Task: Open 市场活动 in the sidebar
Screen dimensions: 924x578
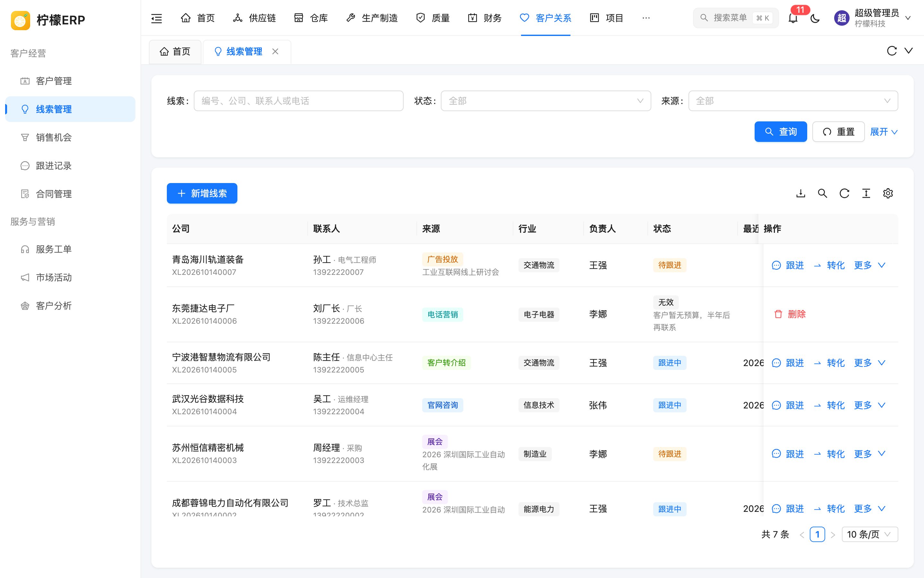Action: [x=70, y=277]
